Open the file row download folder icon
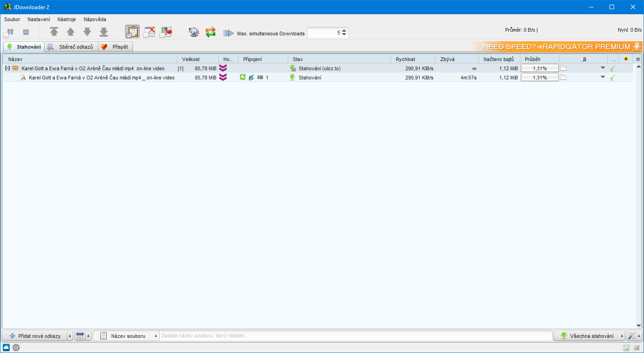The height and width of the screenshot is (353, 644). click(564, 78)
